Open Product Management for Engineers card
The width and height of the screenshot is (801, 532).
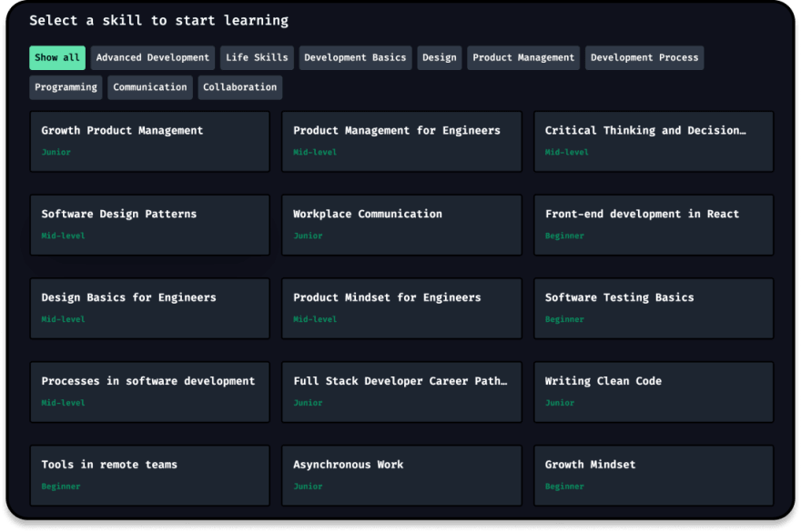click(x=401, y=142)
